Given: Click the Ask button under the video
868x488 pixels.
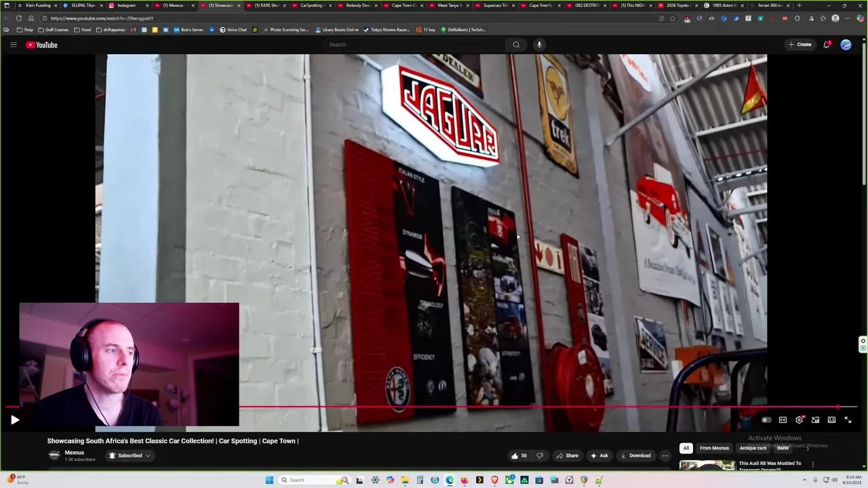Looking at the screenshot, I should click(x=599, y=455).
